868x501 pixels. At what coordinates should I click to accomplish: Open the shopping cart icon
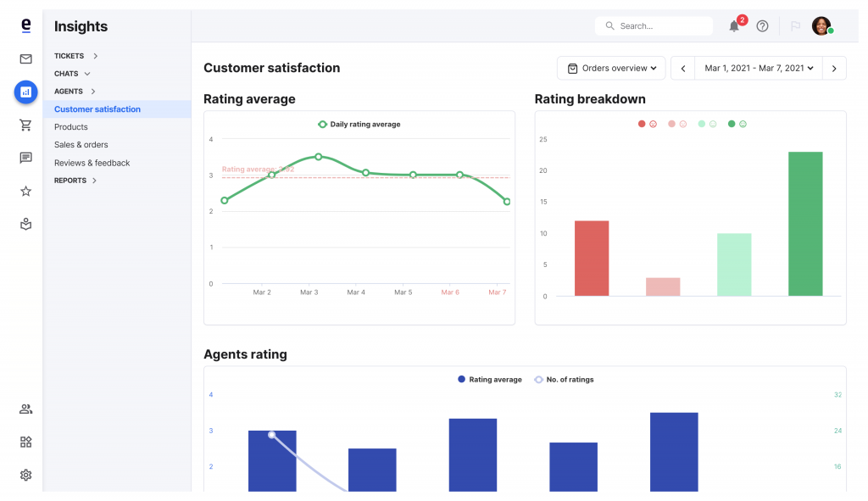point(25,125)
